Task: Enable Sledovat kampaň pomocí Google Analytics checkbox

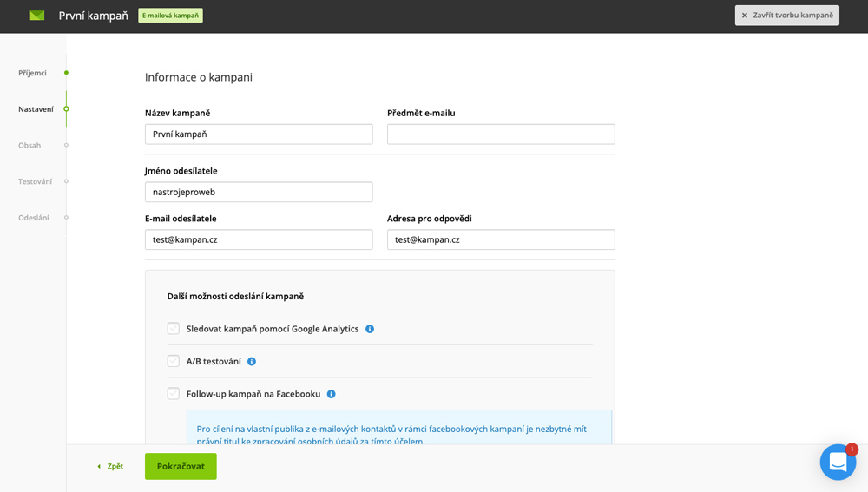Action: pos(174,329)
